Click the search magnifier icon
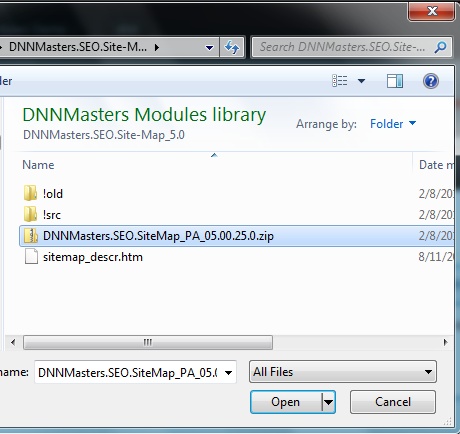Viewport: 460px width, 434px height. click(x=440, y=47)
